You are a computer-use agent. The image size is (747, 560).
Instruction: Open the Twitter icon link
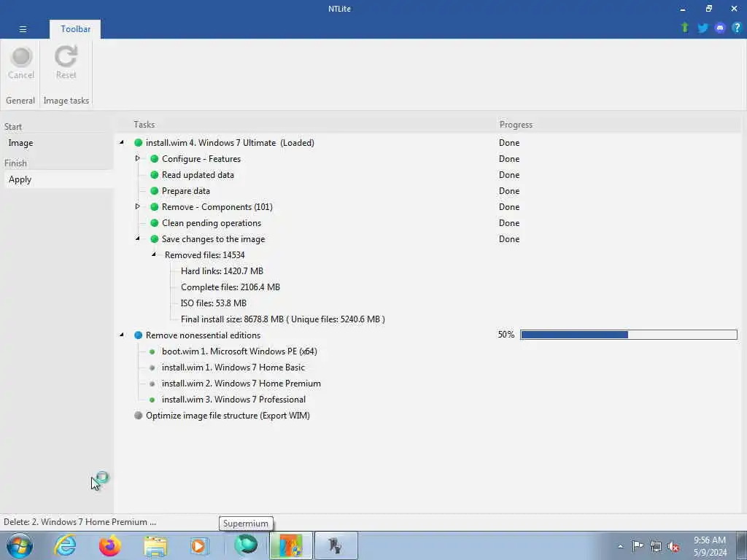coord(703,28)
